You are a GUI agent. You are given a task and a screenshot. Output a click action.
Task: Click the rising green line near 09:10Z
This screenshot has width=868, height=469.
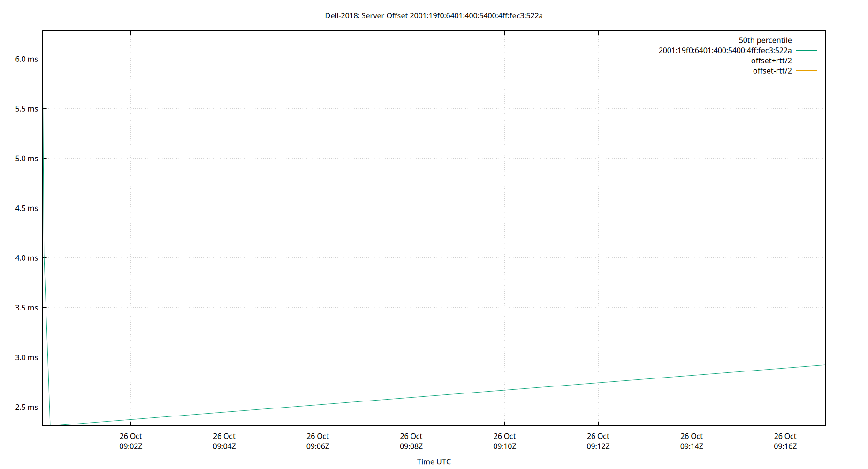pos(504,389)
